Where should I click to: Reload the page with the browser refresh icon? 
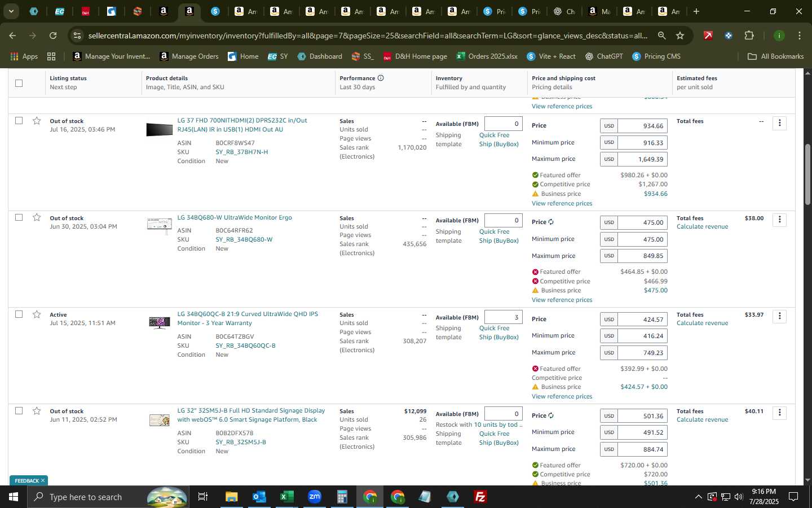tap(52, 36)
